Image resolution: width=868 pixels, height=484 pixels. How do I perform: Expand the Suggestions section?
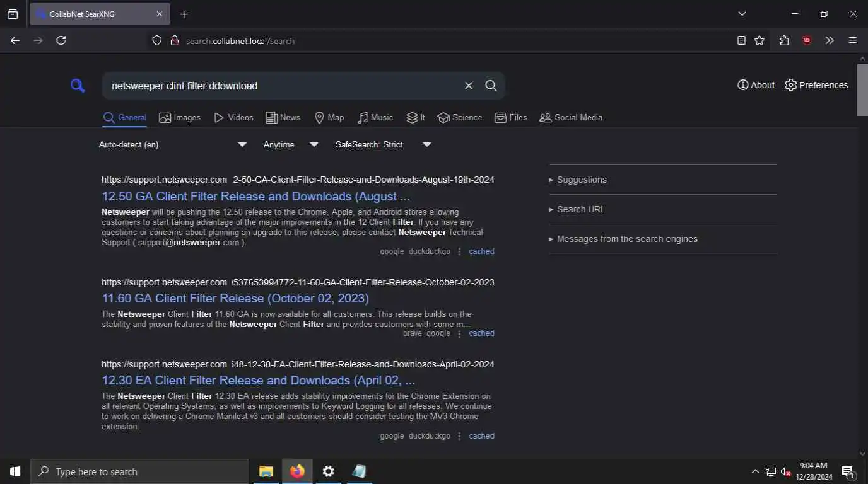point(663,180)
